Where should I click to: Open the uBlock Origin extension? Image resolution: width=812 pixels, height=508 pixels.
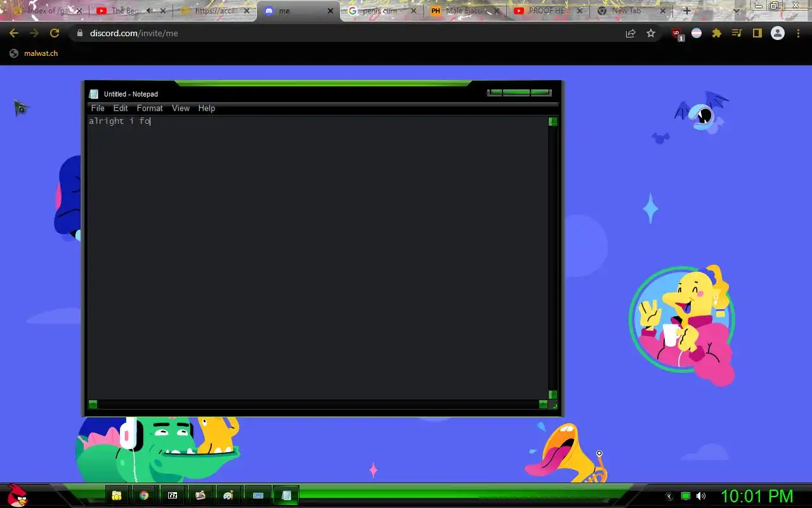tap(678, 34)
